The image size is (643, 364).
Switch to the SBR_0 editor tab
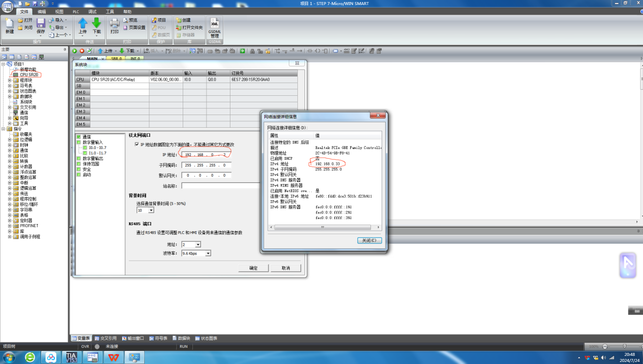(117, 58)
